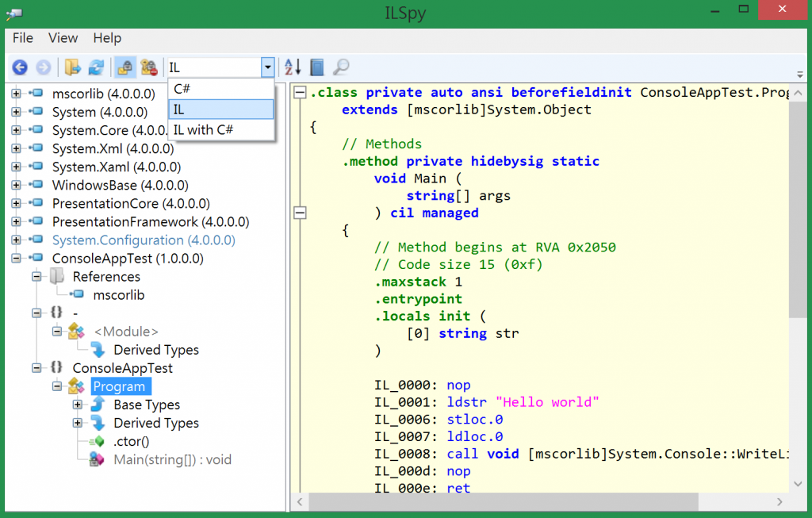Click the [mscorlib]System.Object base type reference
Screen dimensions: 812x518
(499, 109)
